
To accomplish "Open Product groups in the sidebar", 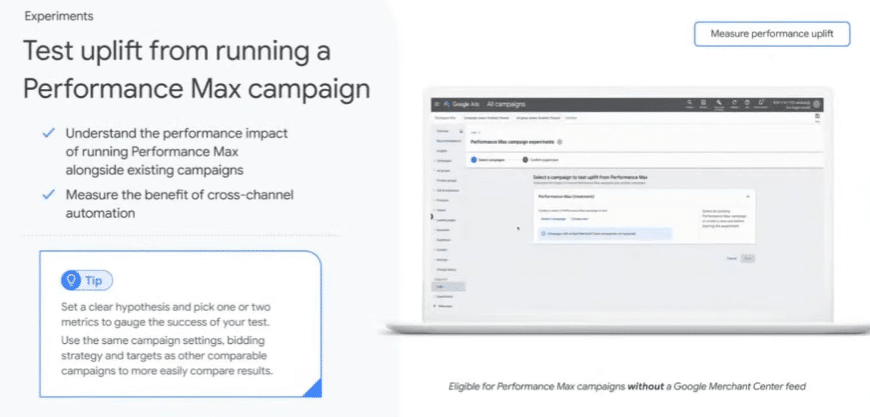I will click(447, 181).
